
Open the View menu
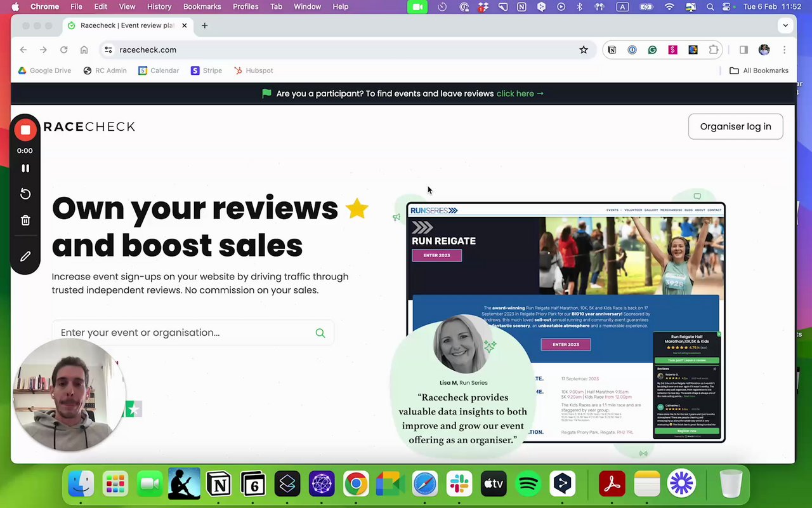(x=127, y=6)
